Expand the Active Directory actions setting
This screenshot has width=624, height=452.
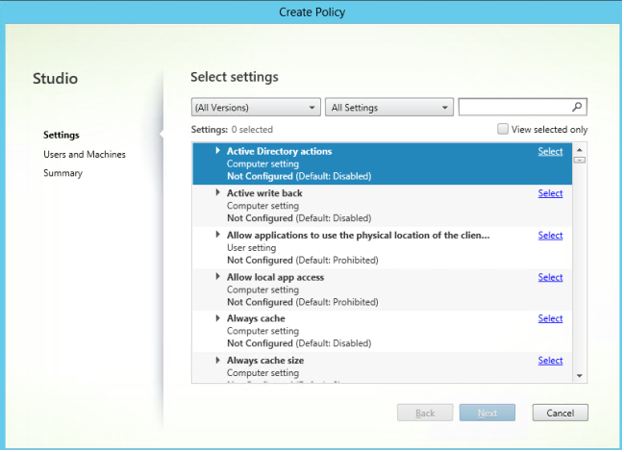(x=218, y=151)
